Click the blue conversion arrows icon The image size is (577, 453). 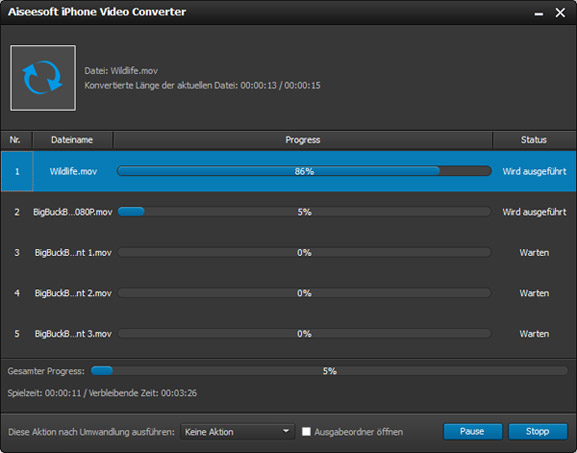[x=43, y=78]
